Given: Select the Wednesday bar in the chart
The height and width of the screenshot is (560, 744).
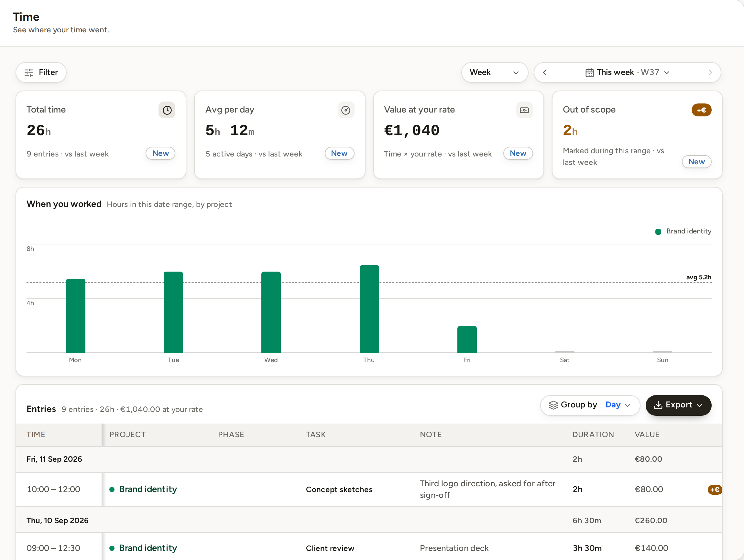Looking at the screenshot, I should point(271,312).
